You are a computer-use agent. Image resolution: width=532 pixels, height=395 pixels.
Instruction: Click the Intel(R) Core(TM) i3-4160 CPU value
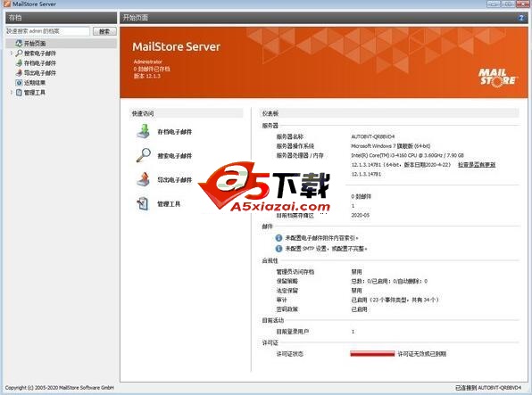[407, 155]
